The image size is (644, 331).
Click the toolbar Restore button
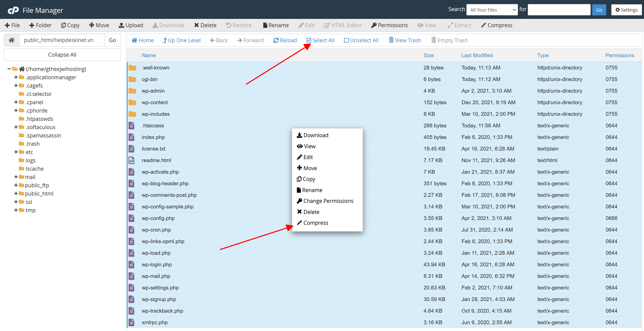pos(239,25)
